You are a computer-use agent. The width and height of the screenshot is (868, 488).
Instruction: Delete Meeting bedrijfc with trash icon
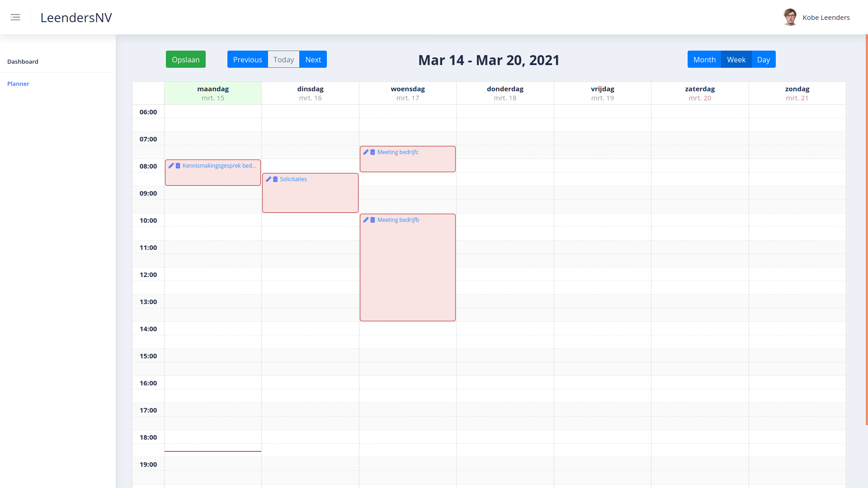click(x=373, y=152)
